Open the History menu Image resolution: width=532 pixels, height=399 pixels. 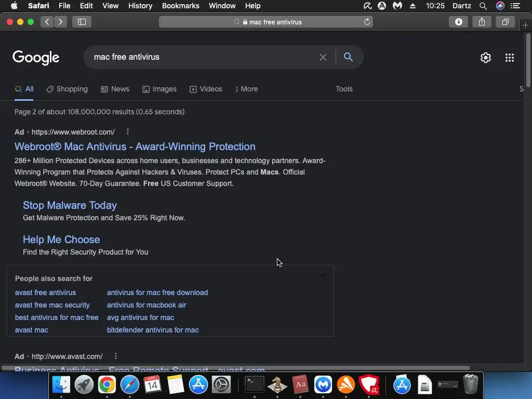coord(140,6)
